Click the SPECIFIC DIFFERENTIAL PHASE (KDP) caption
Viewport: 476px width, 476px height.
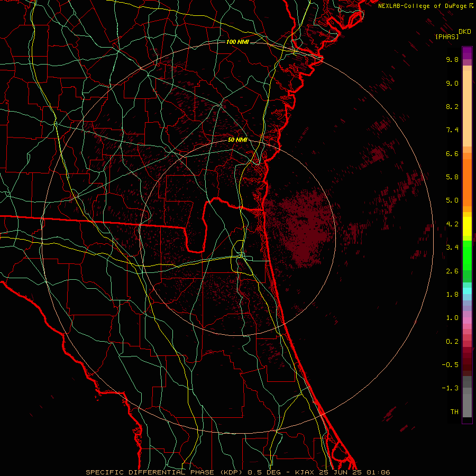164,472
